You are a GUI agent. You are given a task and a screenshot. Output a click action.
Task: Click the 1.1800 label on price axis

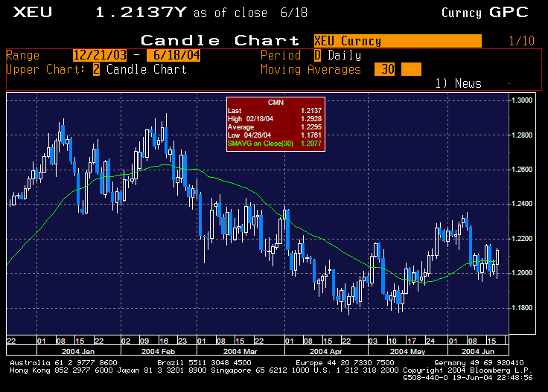point(522,307)
